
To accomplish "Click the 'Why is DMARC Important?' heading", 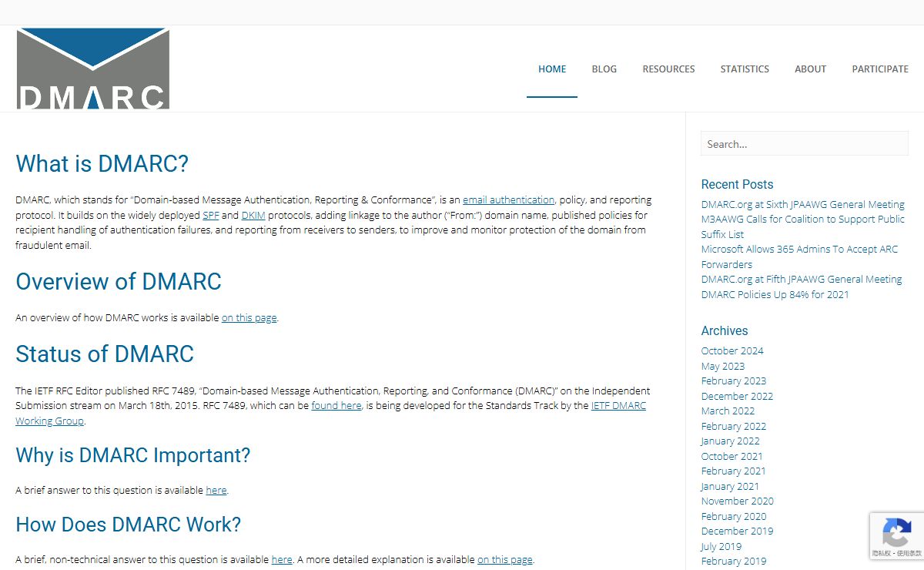I will click(x=133, y=455).
